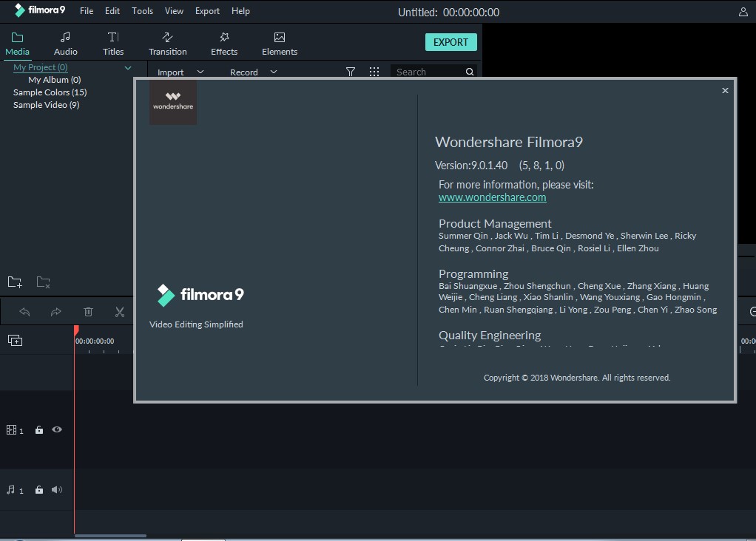Click the Redo arrow
Viewport: 756px width, 541px height.
tap(56, 312)
